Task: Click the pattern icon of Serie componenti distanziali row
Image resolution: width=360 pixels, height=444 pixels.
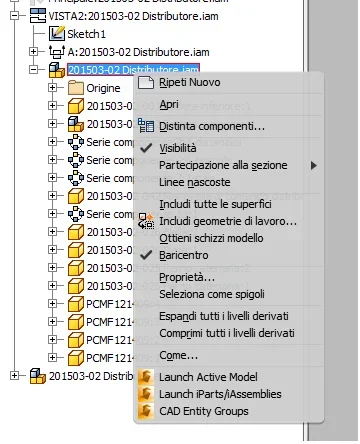Action: coord(76,142)
